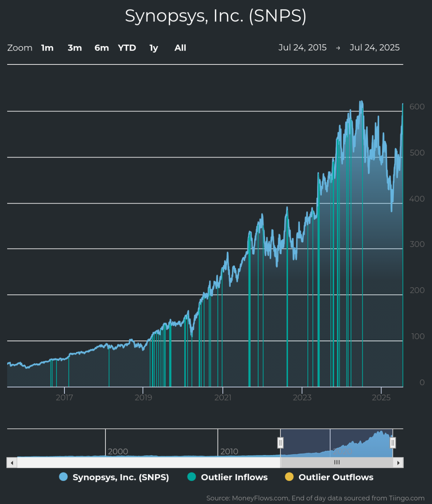Grab the right navigator range handle
This screenshot has width=432, height=504.
coord(393,443)
